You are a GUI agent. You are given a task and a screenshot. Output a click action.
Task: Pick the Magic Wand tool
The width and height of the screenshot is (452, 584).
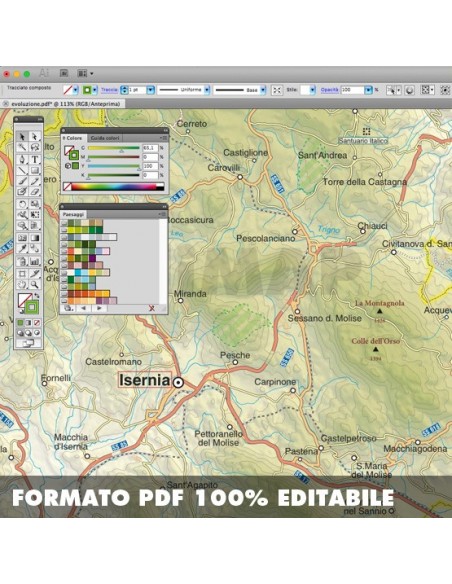pos(22,147)
